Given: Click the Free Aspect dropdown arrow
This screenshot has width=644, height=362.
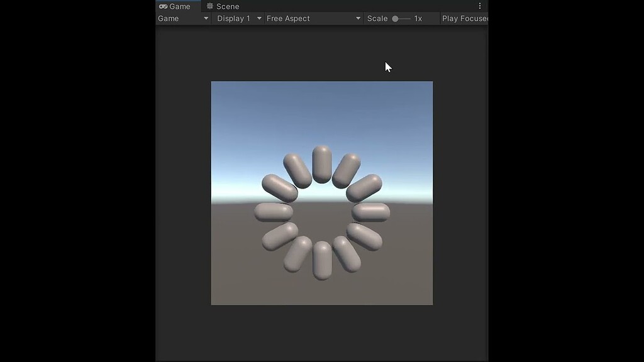Looking at the screenshot, I should point(357,18).
